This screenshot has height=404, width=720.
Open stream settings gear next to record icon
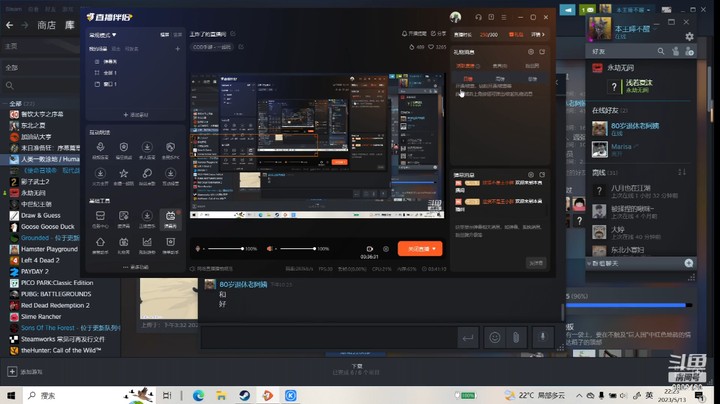(x=386, y=249)
